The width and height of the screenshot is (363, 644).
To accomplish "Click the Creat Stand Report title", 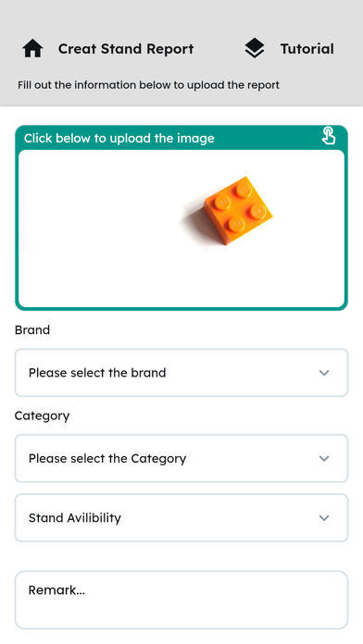I will pos(126,49).
